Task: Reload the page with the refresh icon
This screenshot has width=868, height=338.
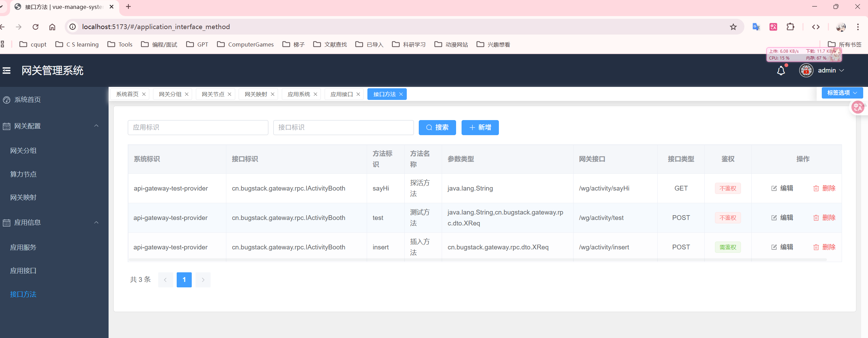Action: tap(36, 27)
